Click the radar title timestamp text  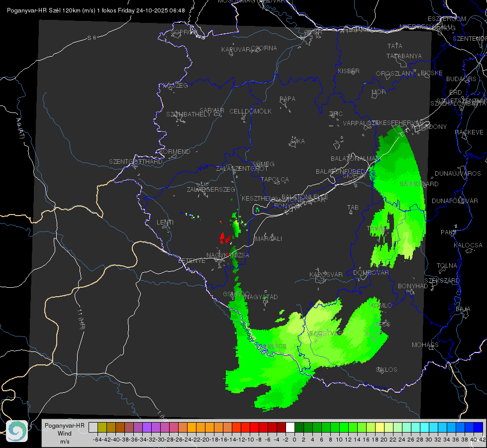(x=96, y=10)
